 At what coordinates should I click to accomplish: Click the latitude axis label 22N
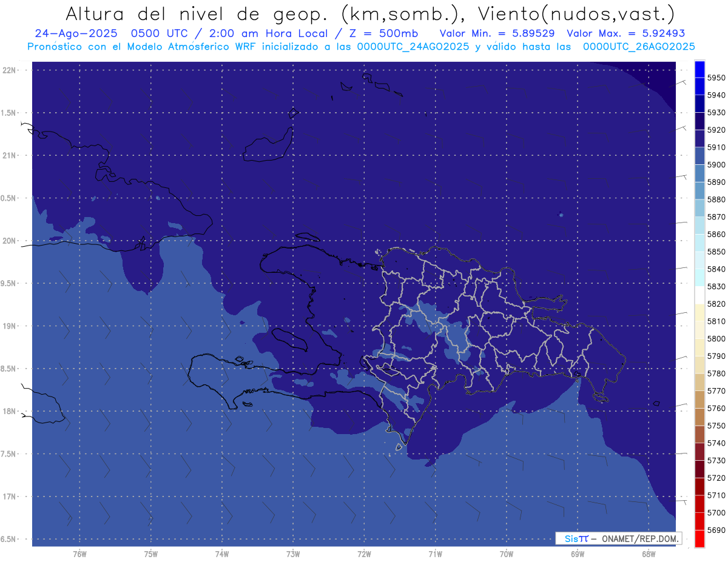pyautogui.click(x=9, y=70)
